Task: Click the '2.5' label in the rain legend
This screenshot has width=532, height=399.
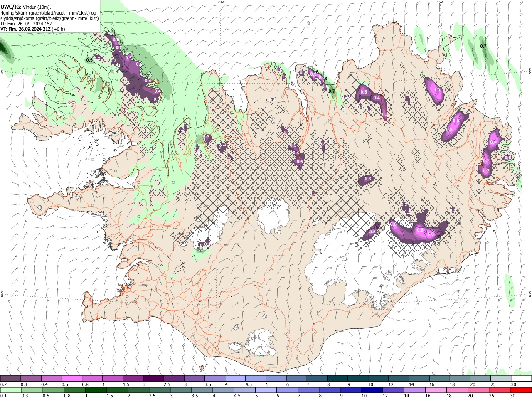Action: [152, 396]
